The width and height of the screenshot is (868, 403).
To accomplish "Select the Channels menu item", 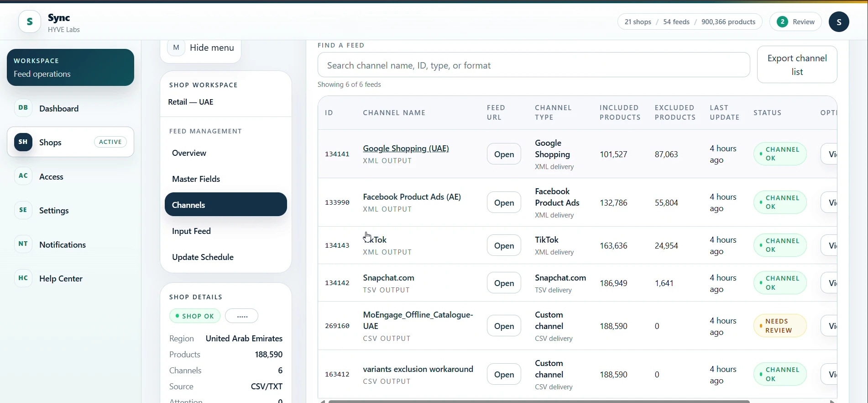I will [226, 205].
